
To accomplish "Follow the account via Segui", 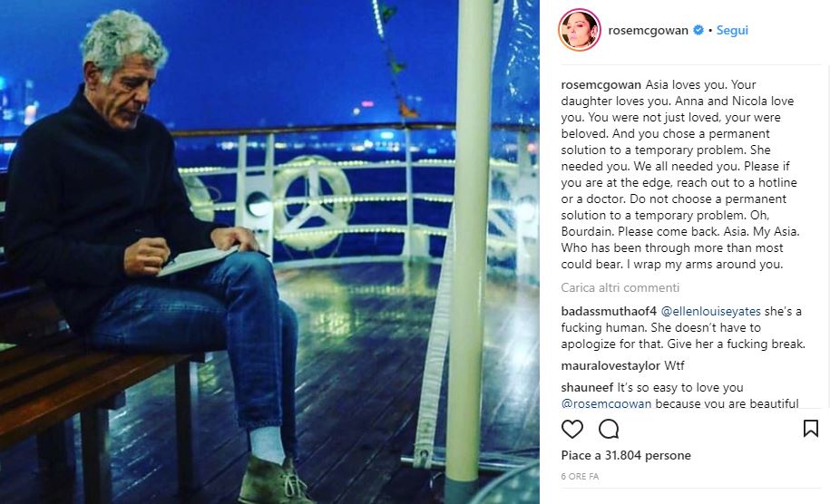I will (x=732, y=30).
